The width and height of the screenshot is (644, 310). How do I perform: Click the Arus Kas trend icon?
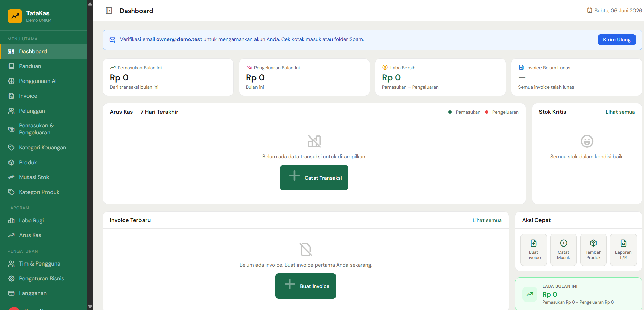pos(11,235)
